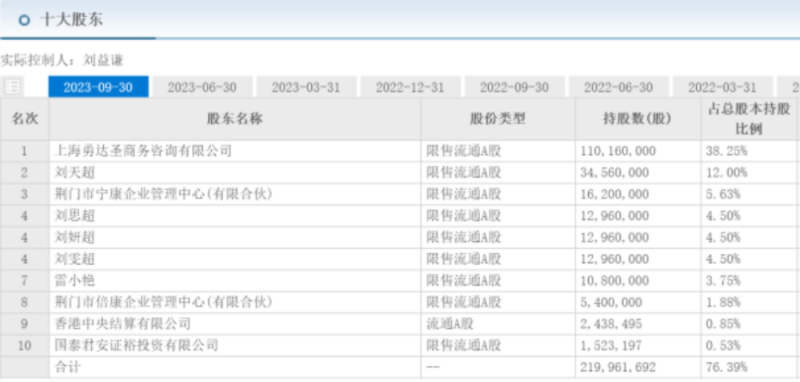Open shareholder 刘天超

coord(75,173)
